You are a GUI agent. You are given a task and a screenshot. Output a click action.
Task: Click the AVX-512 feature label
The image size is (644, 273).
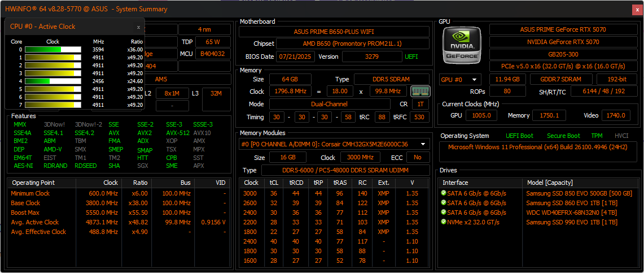(x=178, y=133)
